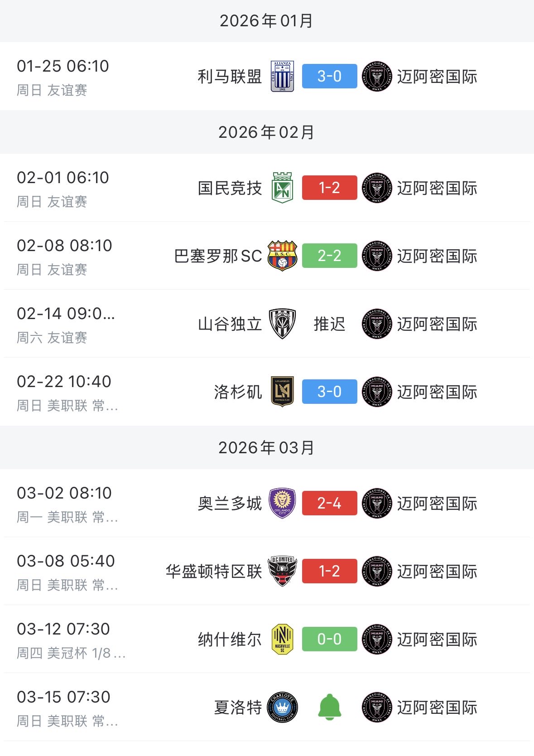
Task: Tap the Nashville SC yellow logo
Action: 282,639
